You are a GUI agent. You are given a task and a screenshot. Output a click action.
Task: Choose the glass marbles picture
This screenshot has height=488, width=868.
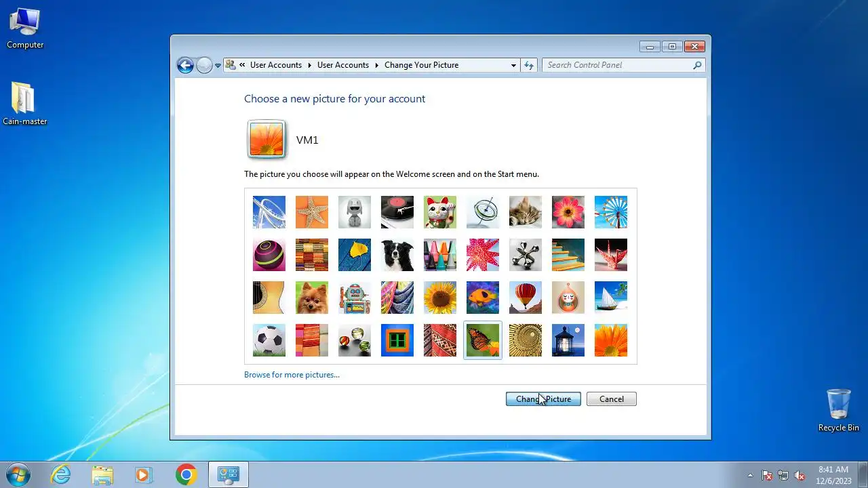355,340
